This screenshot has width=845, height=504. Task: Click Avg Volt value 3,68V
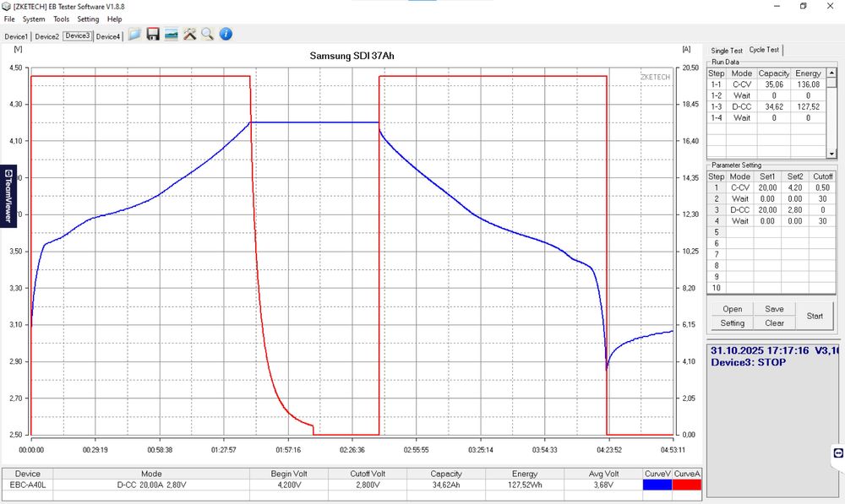pyautogui.click(x=603, y=485)
